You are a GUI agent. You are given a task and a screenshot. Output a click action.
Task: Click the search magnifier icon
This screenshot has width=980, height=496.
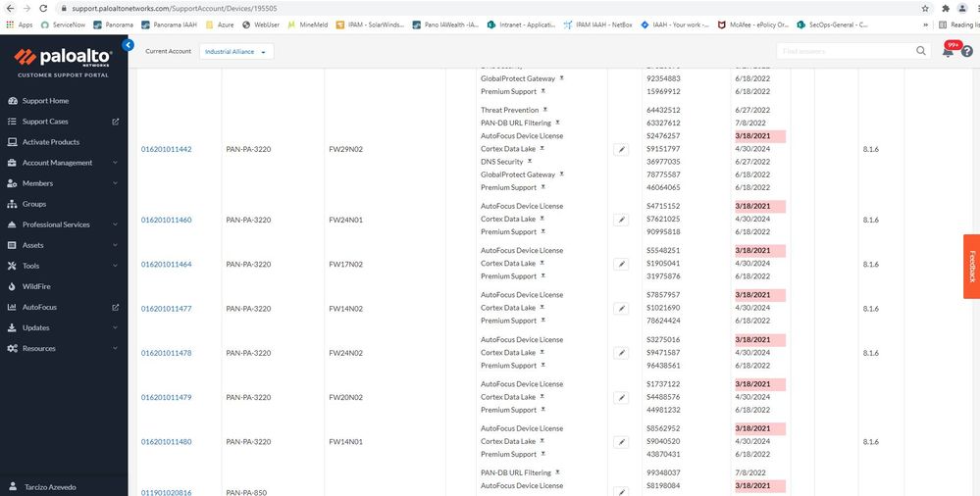pos(920,51)
